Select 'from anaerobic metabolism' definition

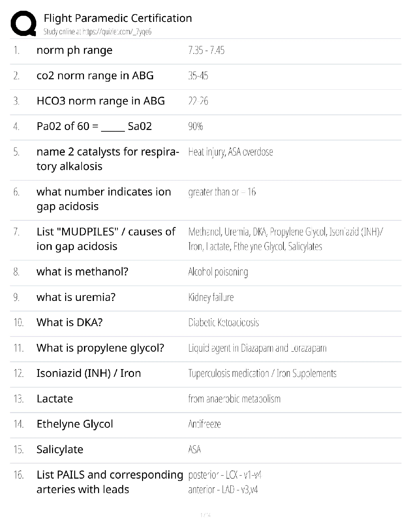pyautogui.click(x=234, y=399)
